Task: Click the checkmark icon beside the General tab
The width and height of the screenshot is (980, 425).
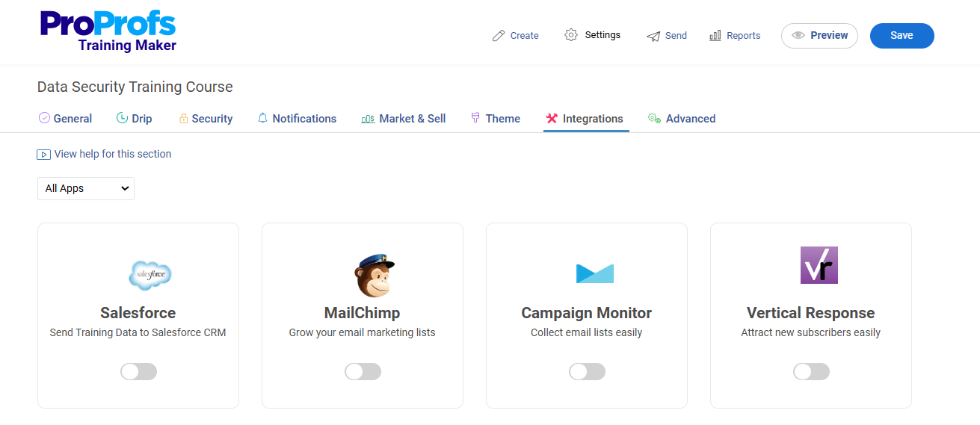Action: (44, 118)
